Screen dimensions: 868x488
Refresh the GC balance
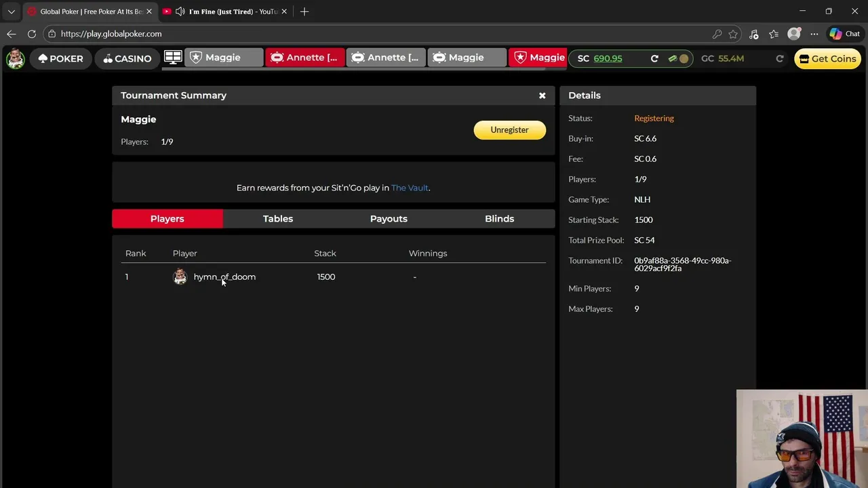pyautogui.click(x=780, y=58)
